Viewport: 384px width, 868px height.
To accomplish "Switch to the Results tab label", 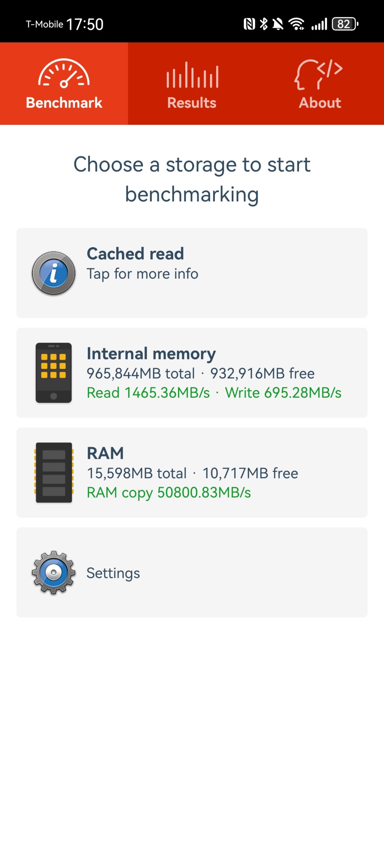I will (192, 103).
